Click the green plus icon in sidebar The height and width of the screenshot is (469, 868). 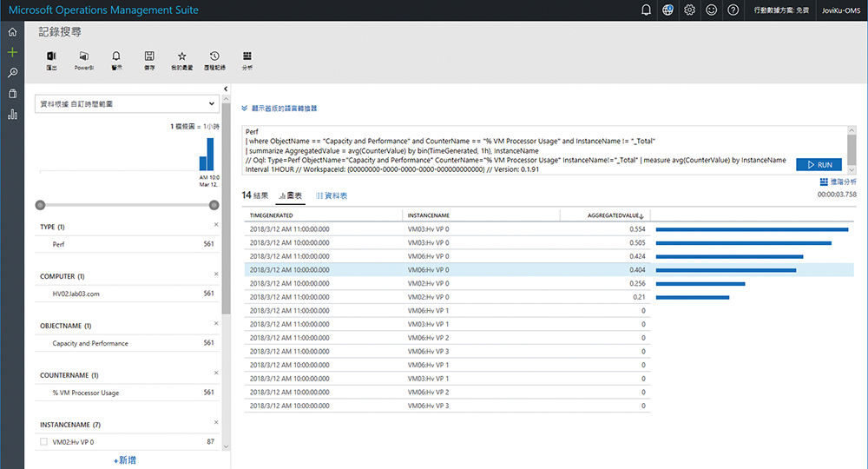coord(12,52)
